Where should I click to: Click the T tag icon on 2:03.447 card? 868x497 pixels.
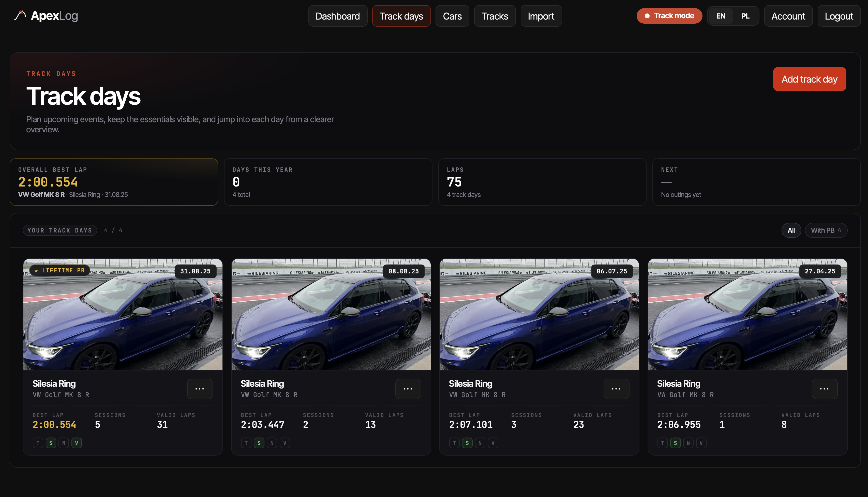click(246, 443)
